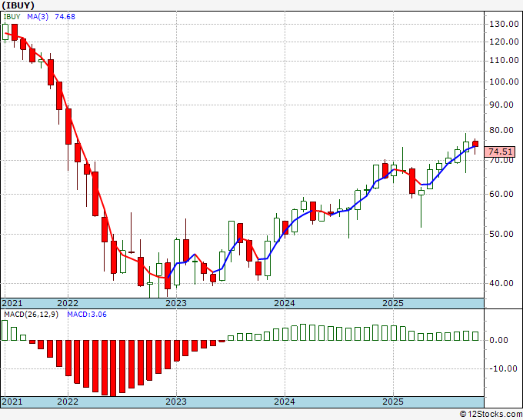Click the 74.51 current price tag
Image resolution: width=523 pixels, height=420 pixels.
click(x=500, y=152)
